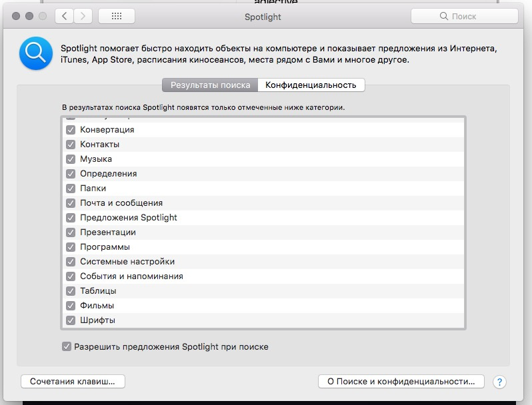Select the Фильмы row label
This screenshot has height=405, width=532.
[x=97, y=306]
